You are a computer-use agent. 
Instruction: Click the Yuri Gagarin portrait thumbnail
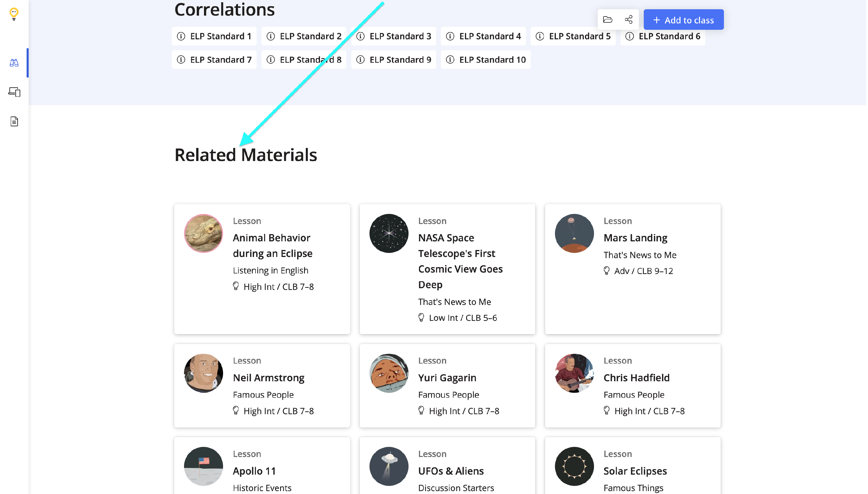[x=389, y=373]
